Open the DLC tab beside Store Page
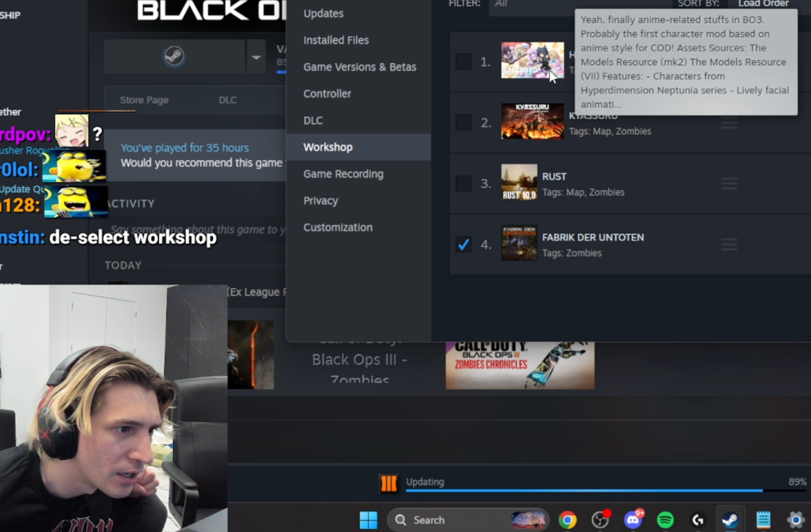811x532 pixels. point(228,100)
